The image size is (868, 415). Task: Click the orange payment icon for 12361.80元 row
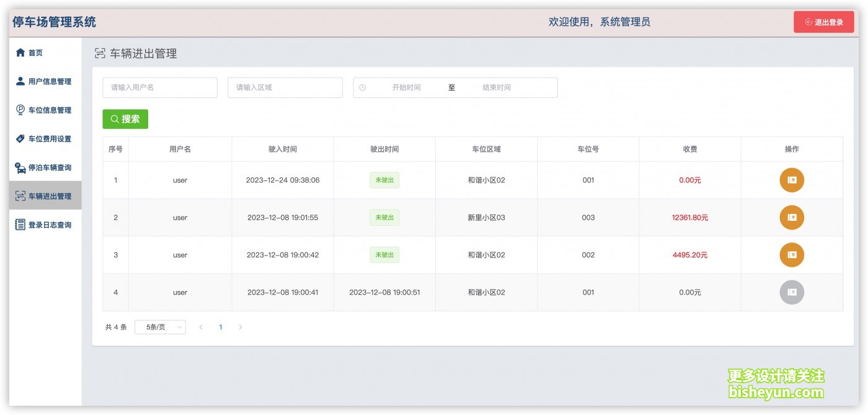[791, 218]
